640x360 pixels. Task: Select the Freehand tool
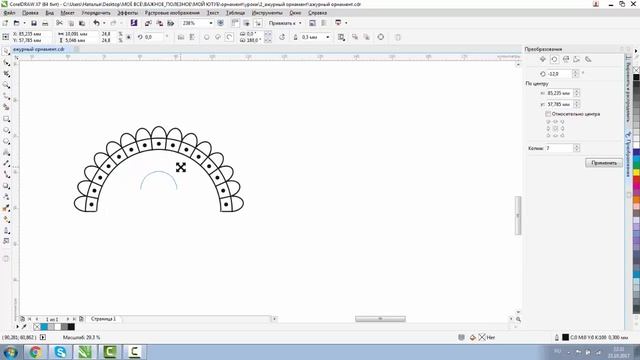(x=6, y=96)
